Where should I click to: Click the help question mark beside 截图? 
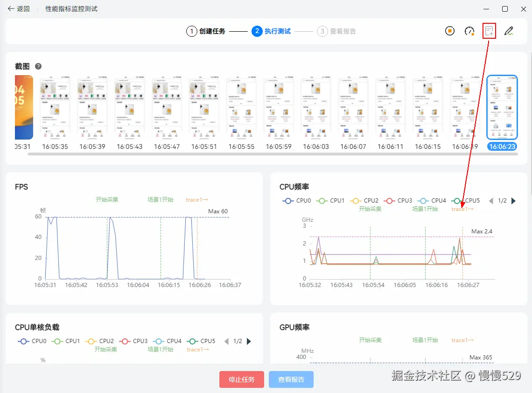coord(38,66)
